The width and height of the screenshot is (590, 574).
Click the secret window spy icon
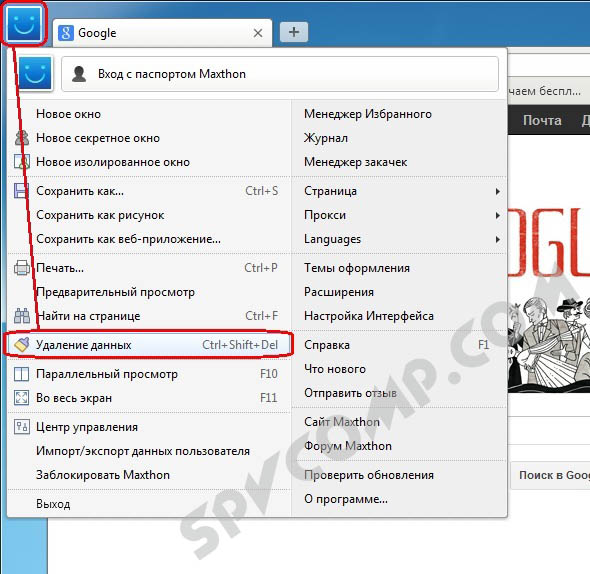coord(22,138)
